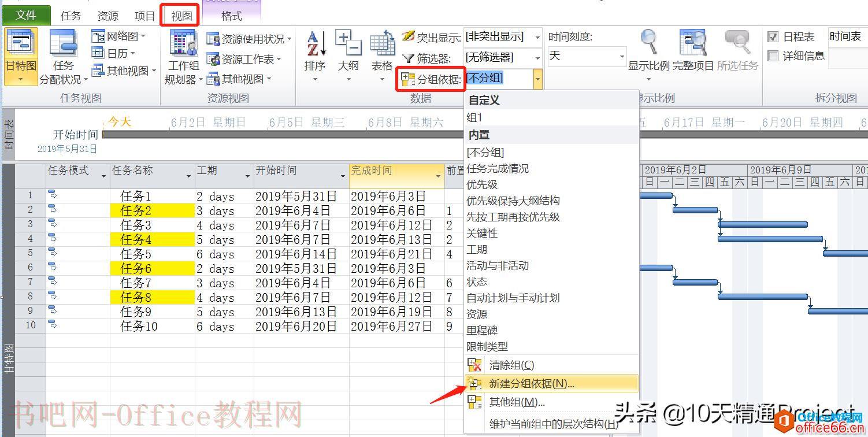Switch to the Format (格式) ribbon tab

(x=232, y=16)
